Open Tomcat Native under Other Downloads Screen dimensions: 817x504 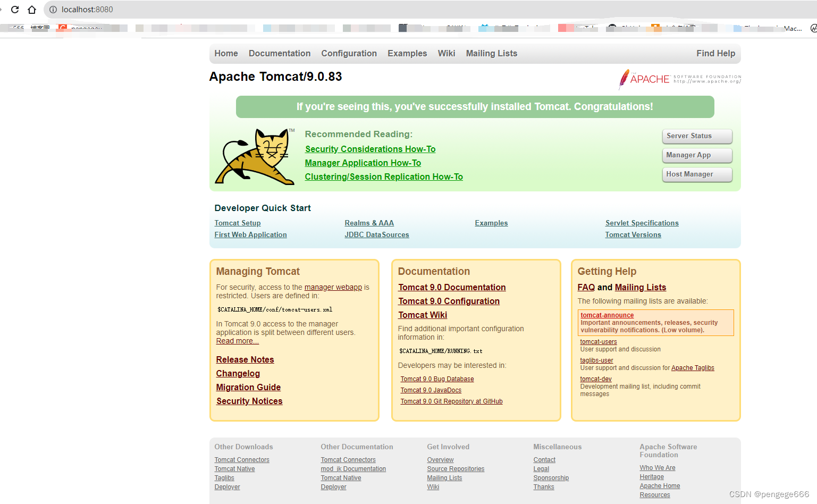(x=234, y=469)
